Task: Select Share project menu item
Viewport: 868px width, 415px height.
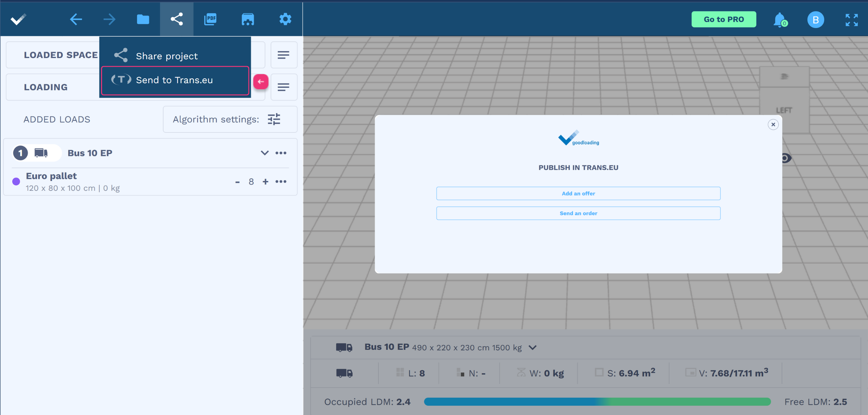Action: tap(166, 56)
